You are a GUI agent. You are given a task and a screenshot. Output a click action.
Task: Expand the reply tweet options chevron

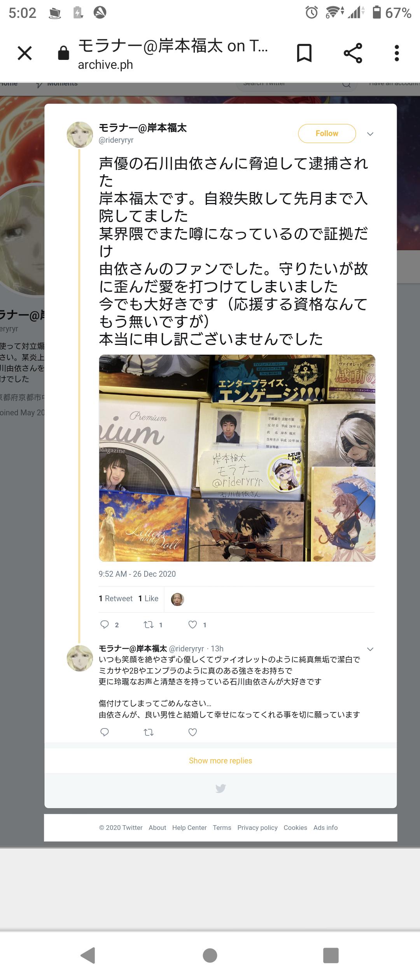370,649
